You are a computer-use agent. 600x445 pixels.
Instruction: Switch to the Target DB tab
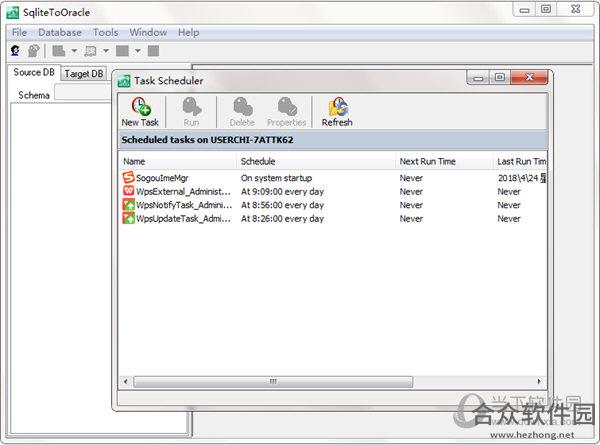[84, 73]
